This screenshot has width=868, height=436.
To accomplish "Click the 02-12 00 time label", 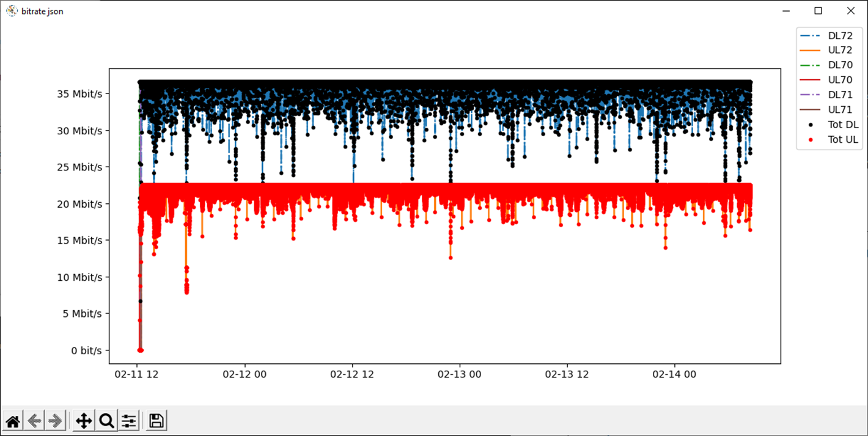I will (245, 374).
